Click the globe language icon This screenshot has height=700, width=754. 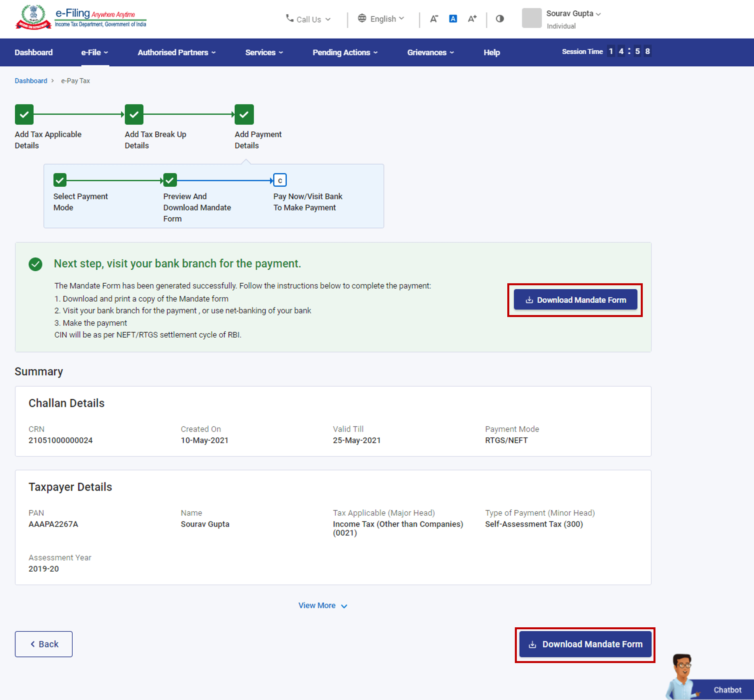pos(362,18)
